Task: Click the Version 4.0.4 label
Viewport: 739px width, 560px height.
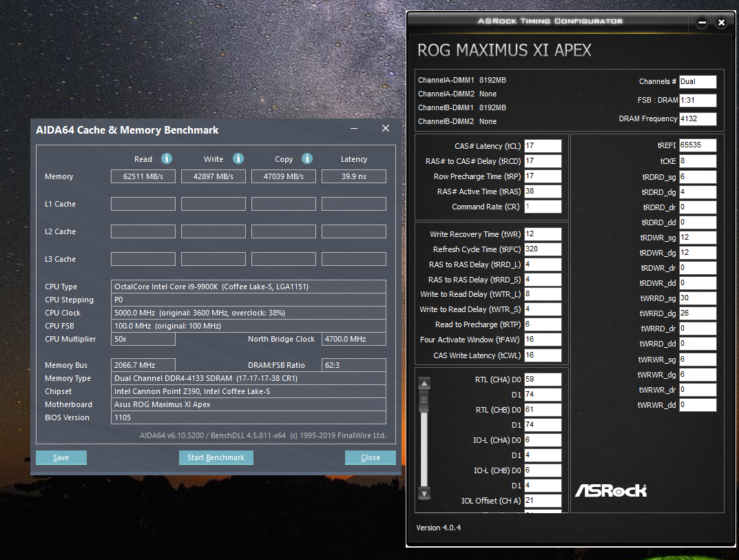Action: (438, 528)
